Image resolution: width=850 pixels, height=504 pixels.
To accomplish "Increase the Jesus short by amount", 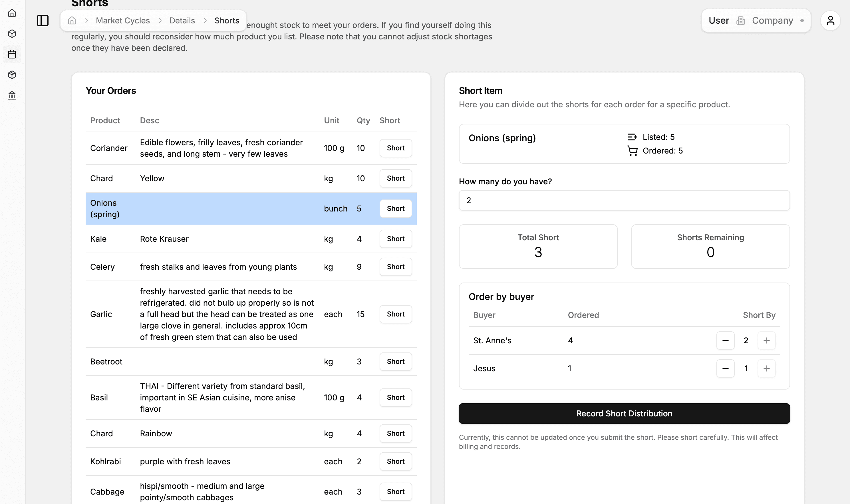I will (766, 368).
